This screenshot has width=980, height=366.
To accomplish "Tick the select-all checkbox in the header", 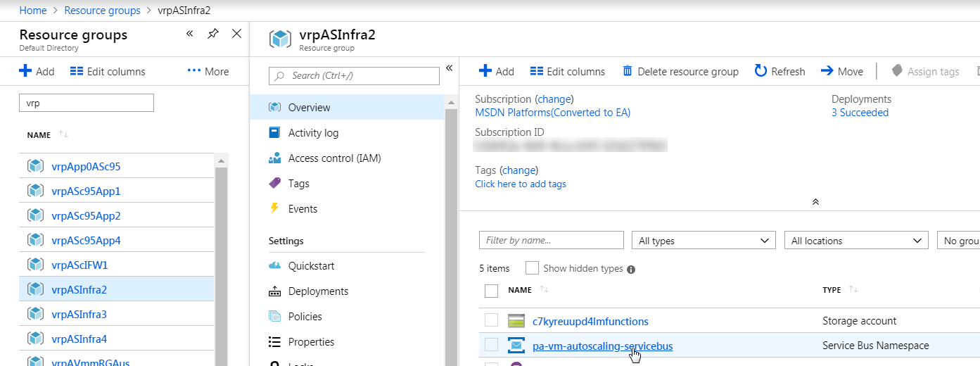I will tap(491, 290).
